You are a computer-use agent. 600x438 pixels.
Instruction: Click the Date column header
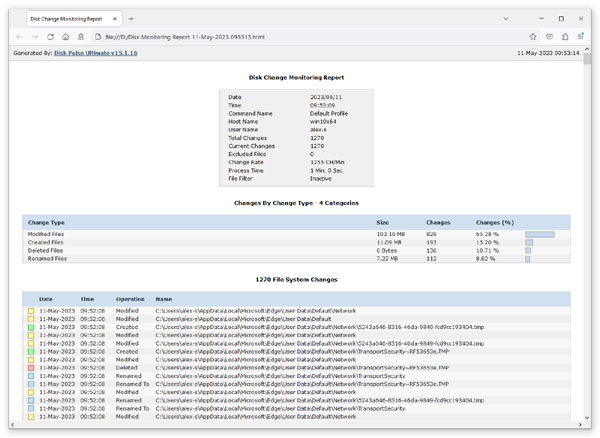point(46,299)
